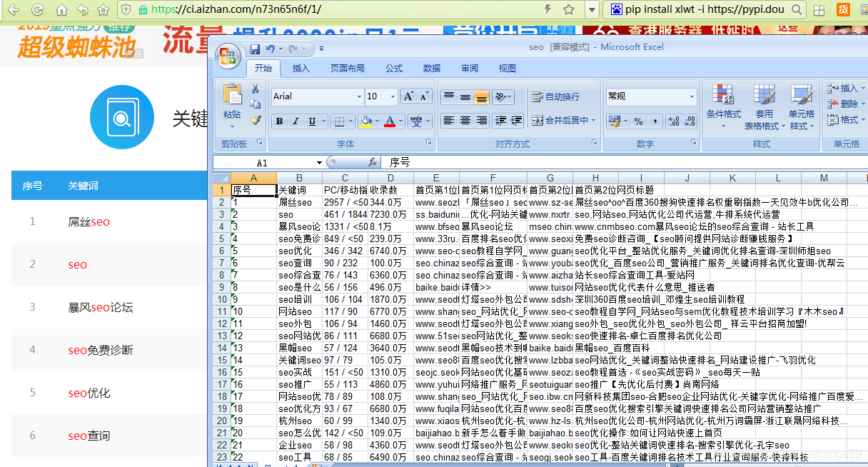This screenshot has height=467, width=868.
Task: Apply comma thousands separator style
Action: (x=655, y=121)
